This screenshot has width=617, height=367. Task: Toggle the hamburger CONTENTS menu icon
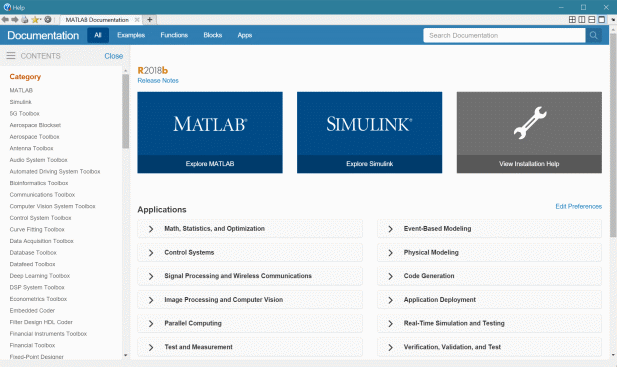tap(11, 56)
